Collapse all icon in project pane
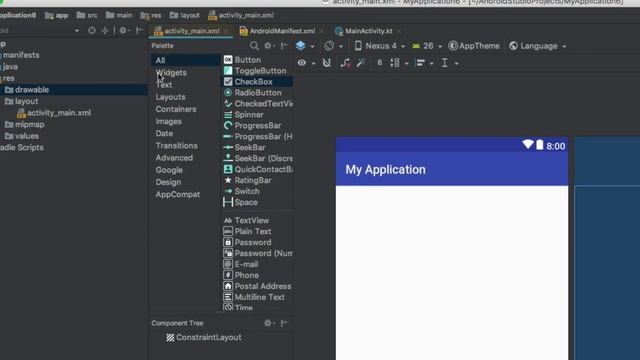Screen dimensions: 640x360 [x=104, y=31]
